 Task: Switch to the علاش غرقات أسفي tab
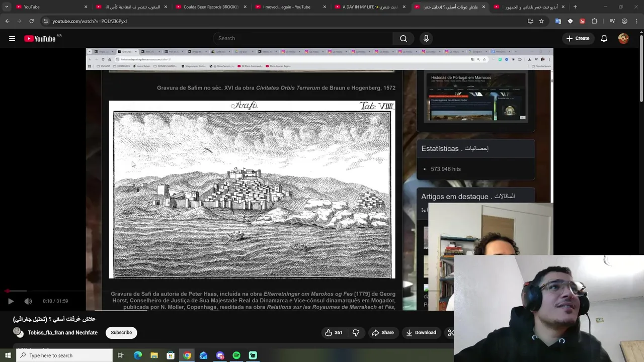click(x=450, y=7)
